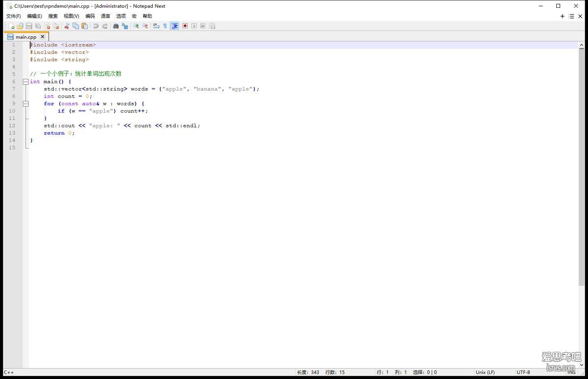Click the int count = 0; line
588x379 pixels.
(x=68, y=96)
